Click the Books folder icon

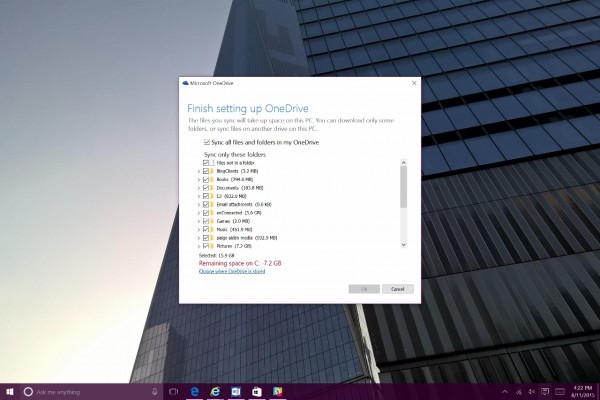click(212, 180)
